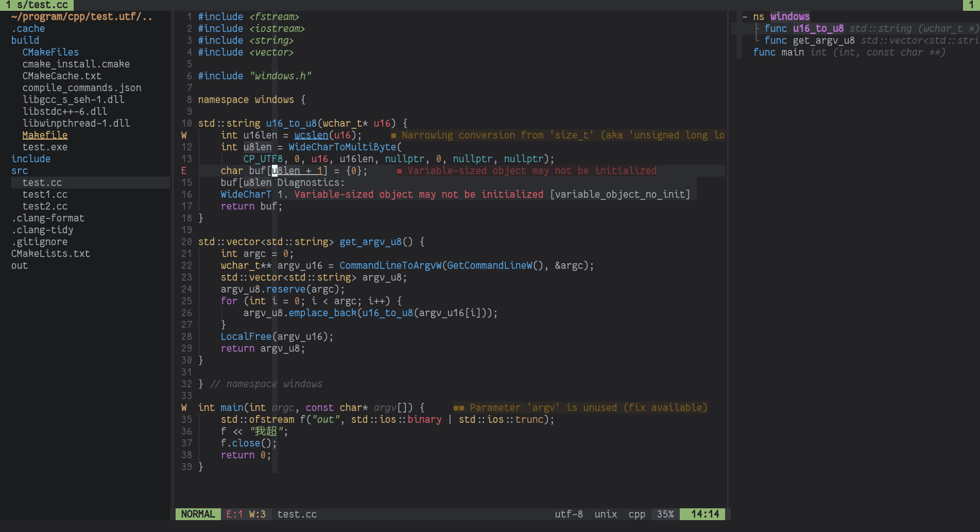Open the underlined Makefile in the file tree

click(x=45, y=135)
